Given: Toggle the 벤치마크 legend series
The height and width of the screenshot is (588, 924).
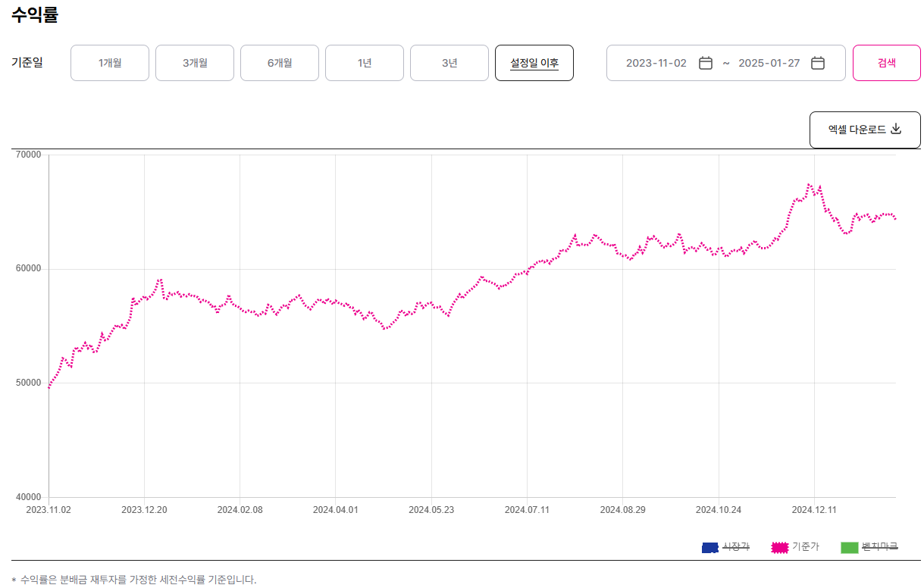Looking at the screenshot, I should coord(869,547).
